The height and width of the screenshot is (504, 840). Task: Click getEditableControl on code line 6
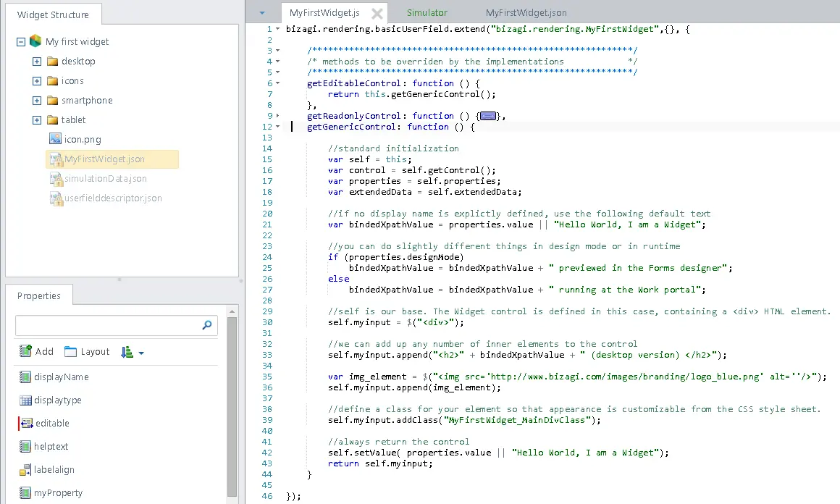pos(353,83)
